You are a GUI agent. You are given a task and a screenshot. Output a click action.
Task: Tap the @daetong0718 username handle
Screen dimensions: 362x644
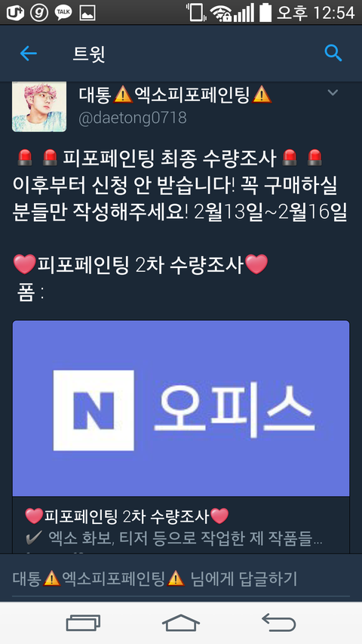click(x=133, y=119)
